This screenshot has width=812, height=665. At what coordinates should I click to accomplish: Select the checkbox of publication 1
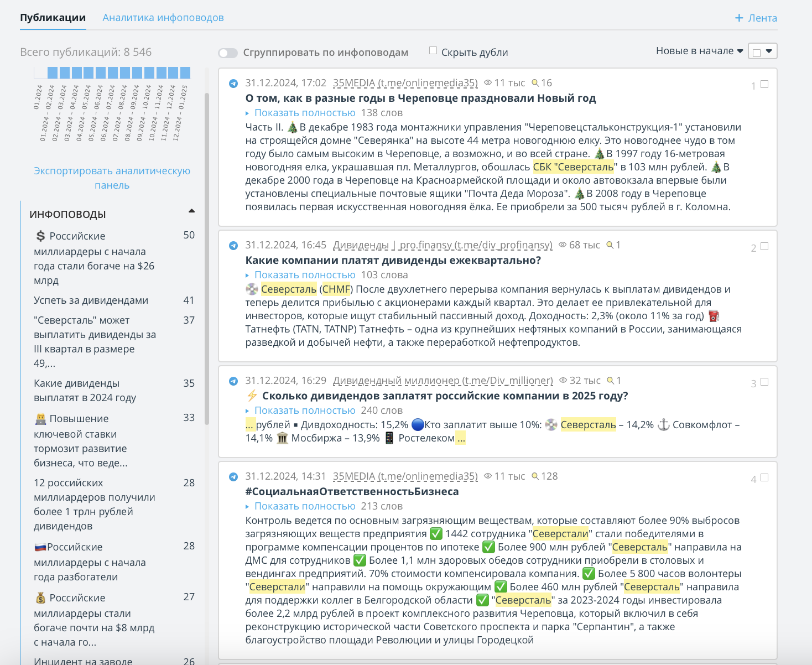(x=764, y=84)
